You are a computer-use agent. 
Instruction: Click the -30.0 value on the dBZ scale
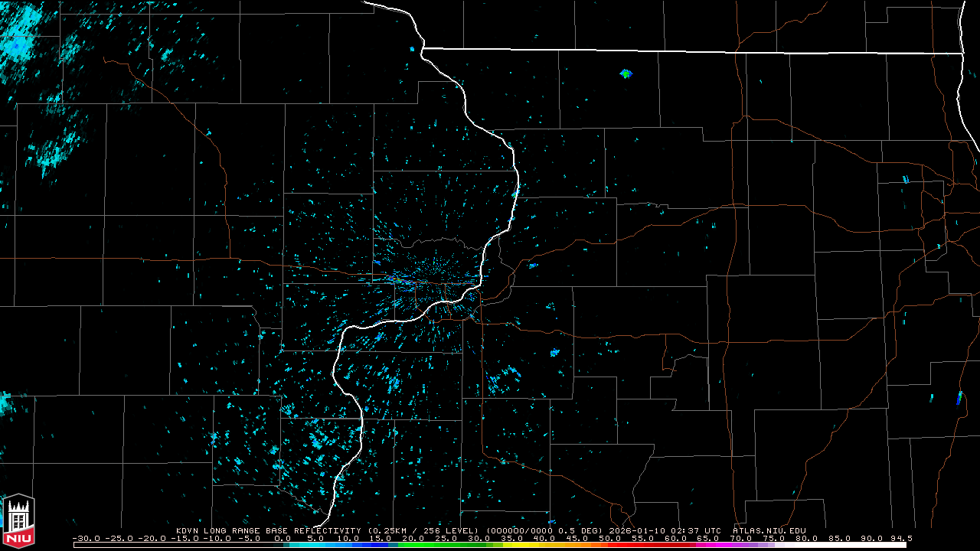[87, 539]
